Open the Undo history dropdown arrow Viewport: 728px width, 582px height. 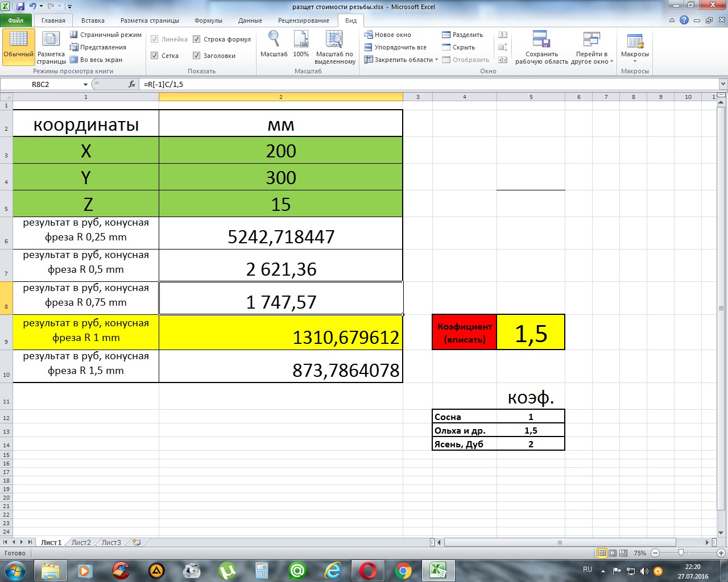(x=41, y=6)
